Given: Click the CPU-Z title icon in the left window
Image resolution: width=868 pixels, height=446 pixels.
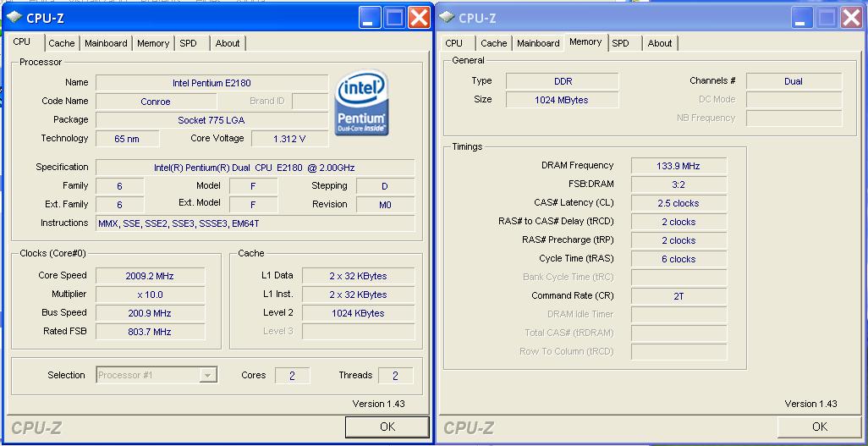Looking at the screenshot, I should coord(14,18).
